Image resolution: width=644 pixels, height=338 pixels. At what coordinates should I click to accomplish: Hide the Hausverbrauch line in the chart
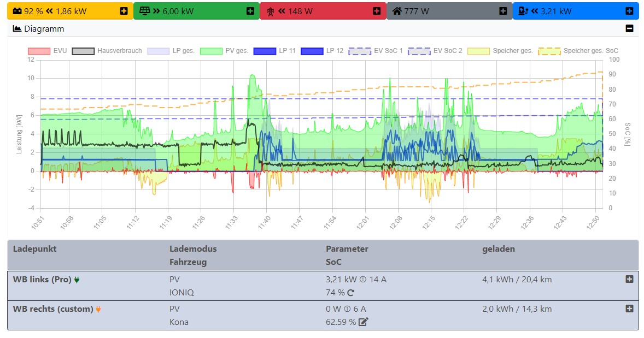click(107, 51)
